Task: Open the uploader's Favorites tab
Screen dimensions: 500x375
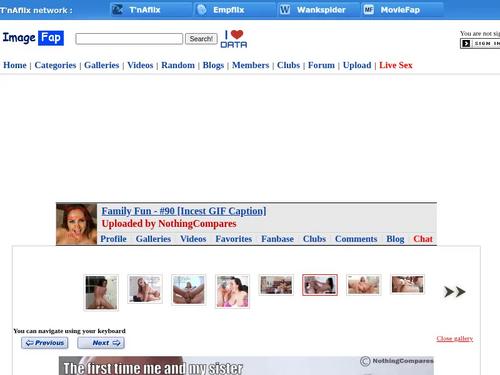Action: (x=233, y=239)
